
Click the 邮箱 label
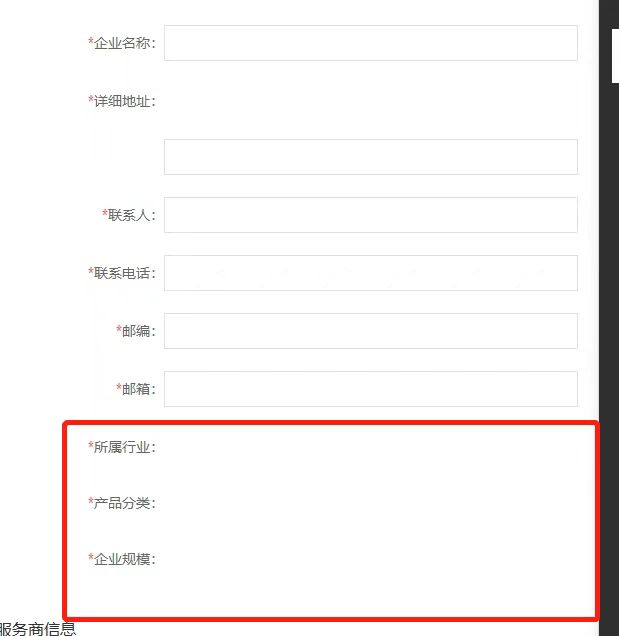(x=136, y=389)
